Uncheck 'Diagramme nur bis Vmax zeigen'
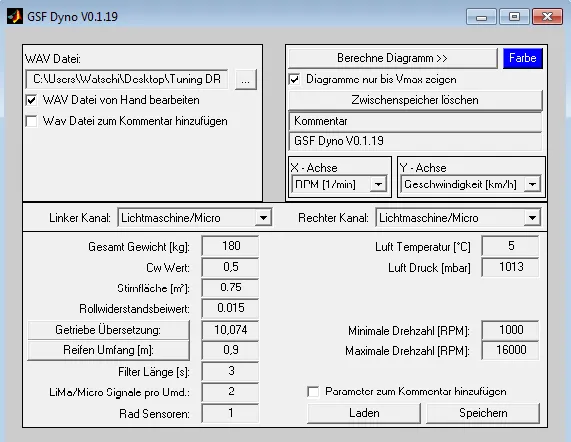The width and height of the screenshot is (571, 442). click(x=294, y=79)
